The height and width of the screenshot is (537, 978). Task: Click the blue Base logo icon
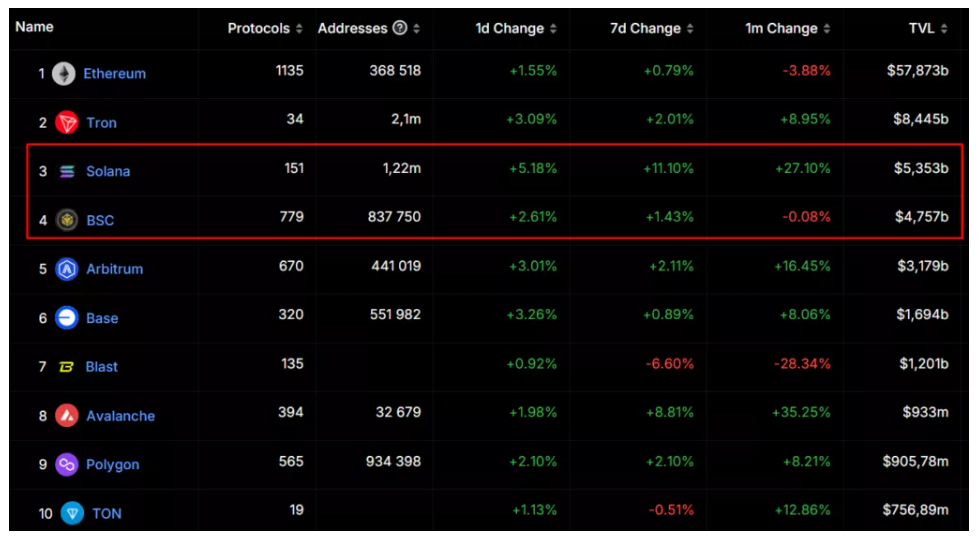(x=67, y=317)
